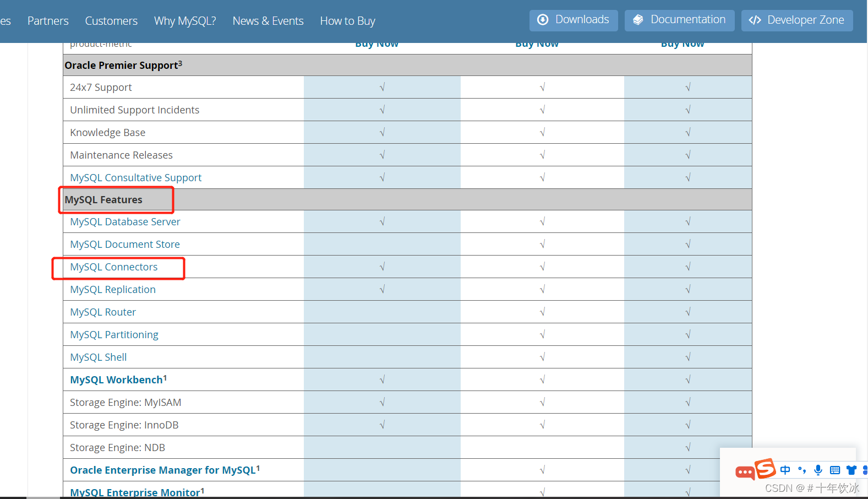Toggle the punctuation mode icon
This screenshot has height=499, width=868.
[x=802, y=470]
